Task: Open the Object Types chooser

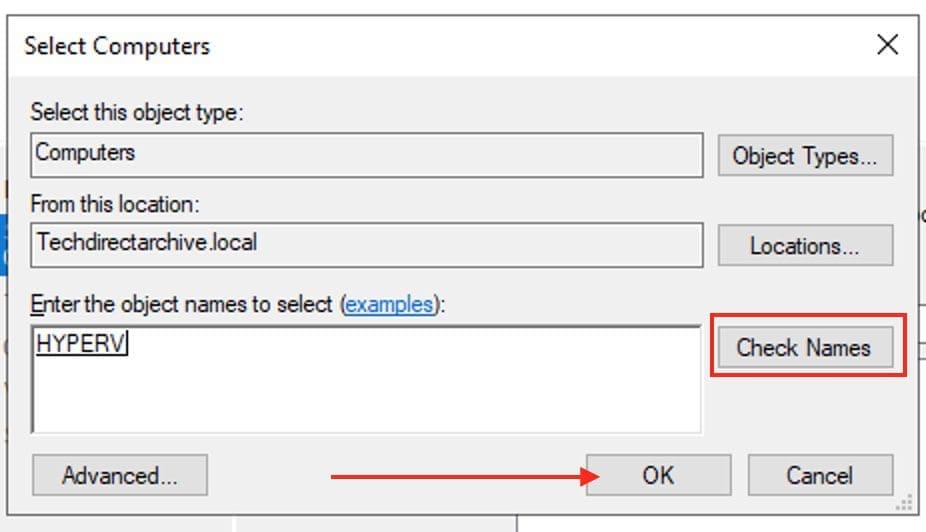Action: point(804,156)
